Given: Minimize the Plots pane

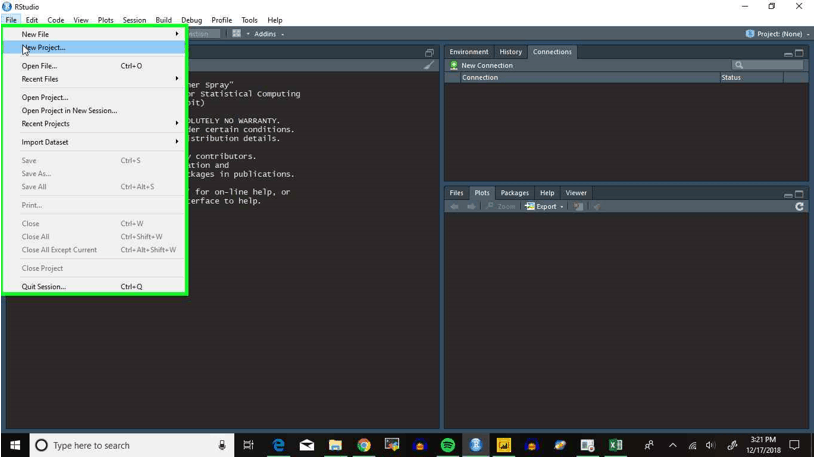Looking at the screenshot, I should point(788,195).
